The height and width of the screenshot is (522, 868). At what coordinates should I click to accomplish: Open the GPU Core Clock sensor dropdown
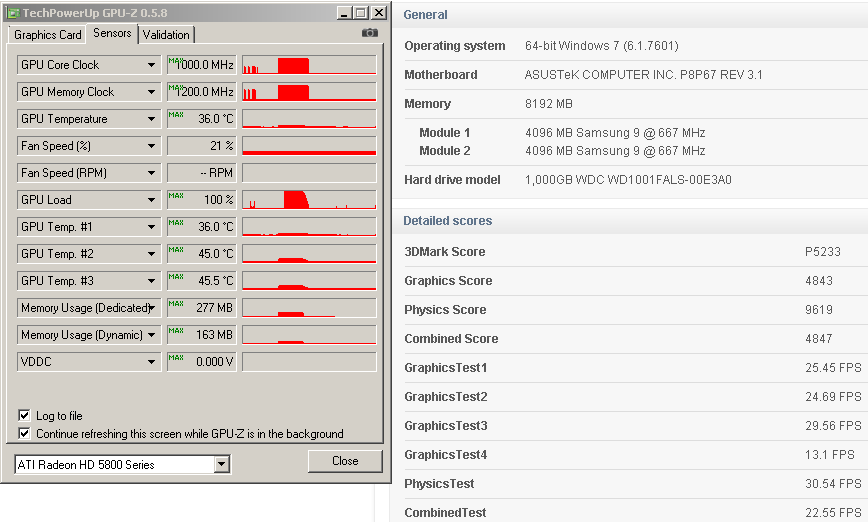point(89,65)
